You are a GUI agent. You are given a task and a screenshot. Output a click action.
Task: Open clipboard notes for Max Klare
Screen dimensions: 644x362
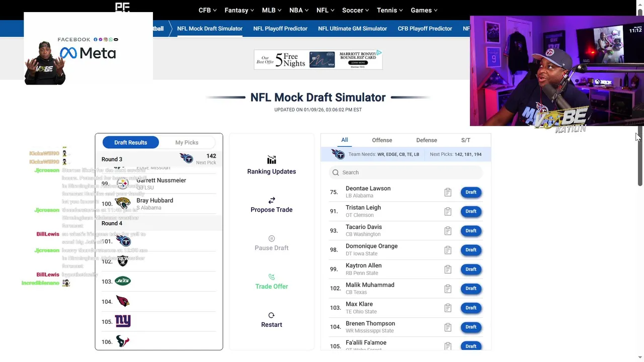[448, 308]
